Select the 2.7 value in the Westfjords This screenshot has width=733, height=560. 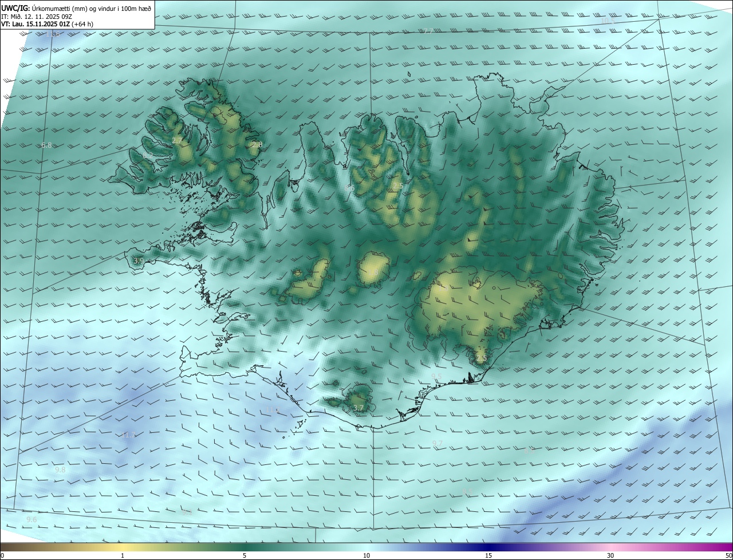click(177, 140)
